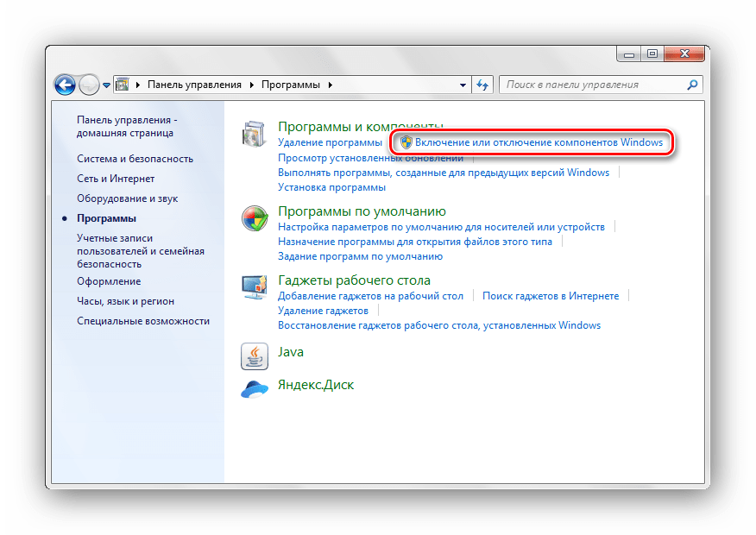This screenshot has width=756, height=535.
Task: Click Удаление гаджетов link
Action: (x=323, y=311)
